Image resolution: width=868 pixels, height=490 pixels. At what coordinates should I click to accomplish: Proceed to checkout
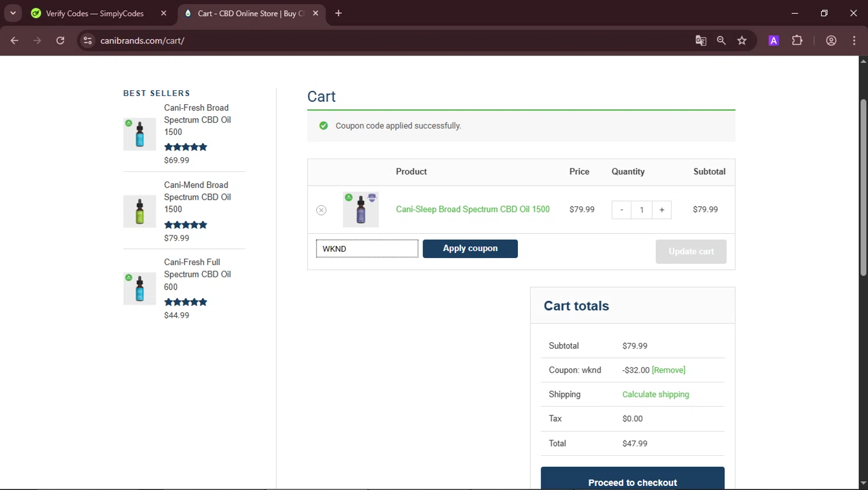(x=632, y=479)
